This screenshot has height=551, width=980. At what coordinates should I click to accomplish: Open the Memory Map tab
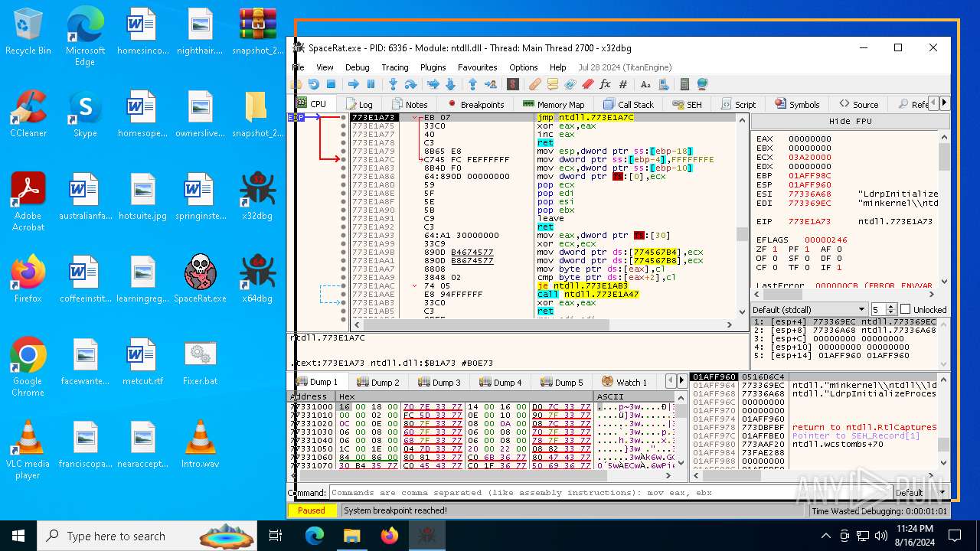tap(554, 104)
